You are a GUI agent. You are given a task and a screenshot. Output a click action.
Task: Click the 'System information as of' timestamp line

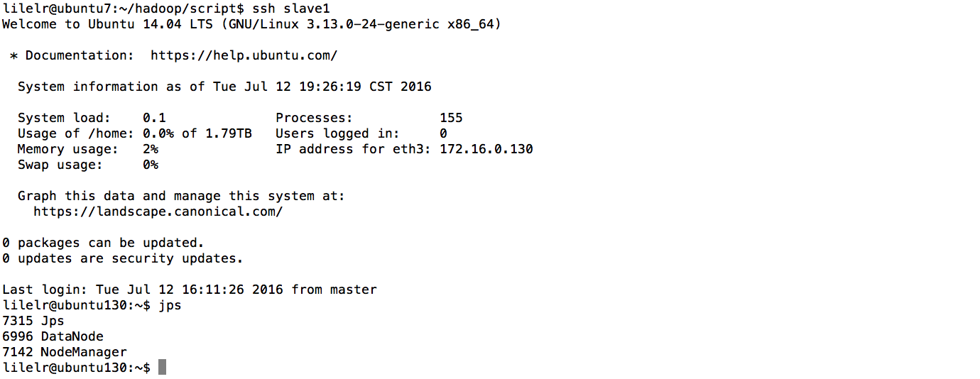[x=224, y=87]
